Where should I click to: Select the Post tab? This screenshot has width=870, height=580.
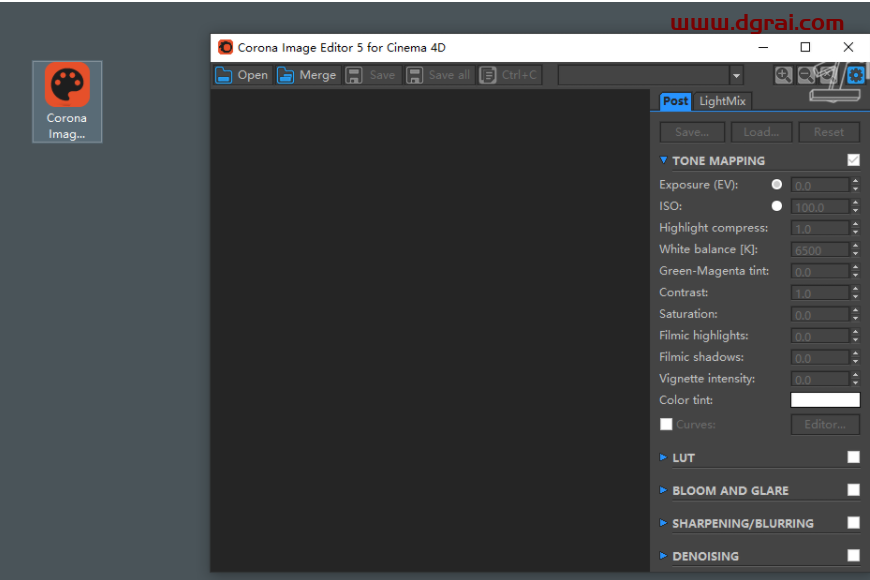(x=675, y=101)
